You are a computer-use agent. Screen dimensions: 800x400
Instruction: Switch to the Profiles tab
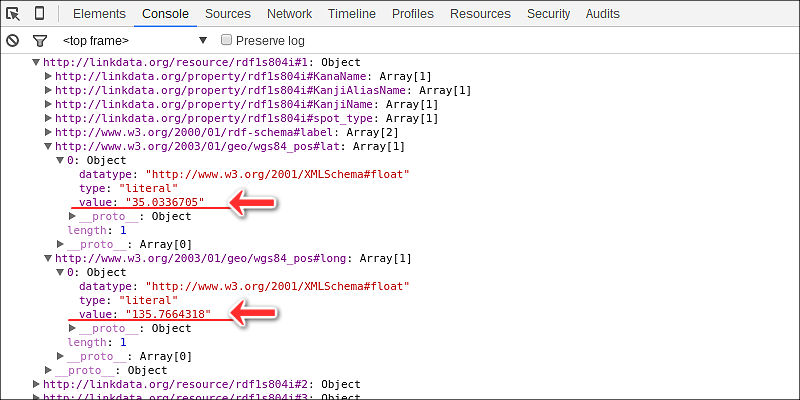point(413,14)
